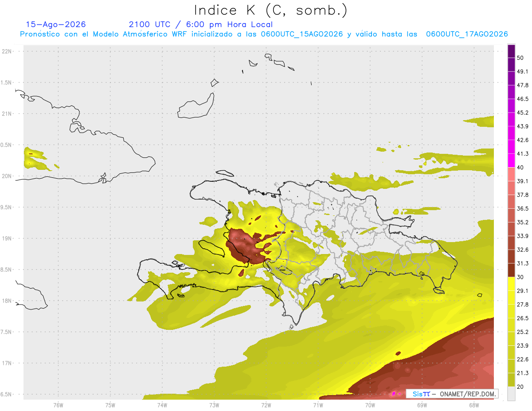Click the '31.3' color scale value
The image size is (532, 411).
[x=523, y=263]
